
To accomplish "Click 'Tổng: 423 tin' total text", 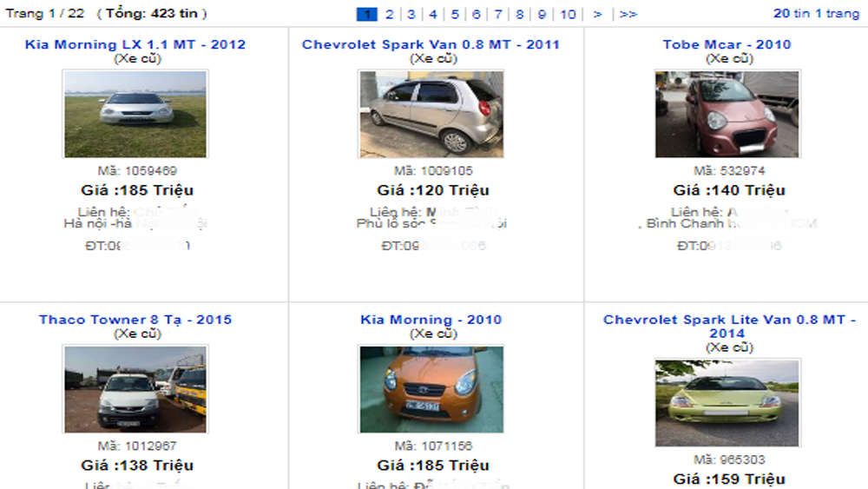I will [152, 13].
